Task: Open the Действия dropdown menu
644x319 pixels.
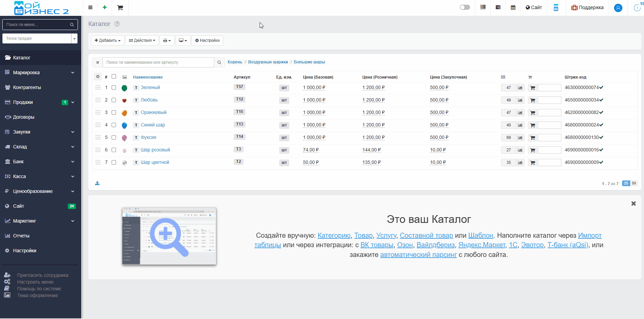Action: point(142,40)
